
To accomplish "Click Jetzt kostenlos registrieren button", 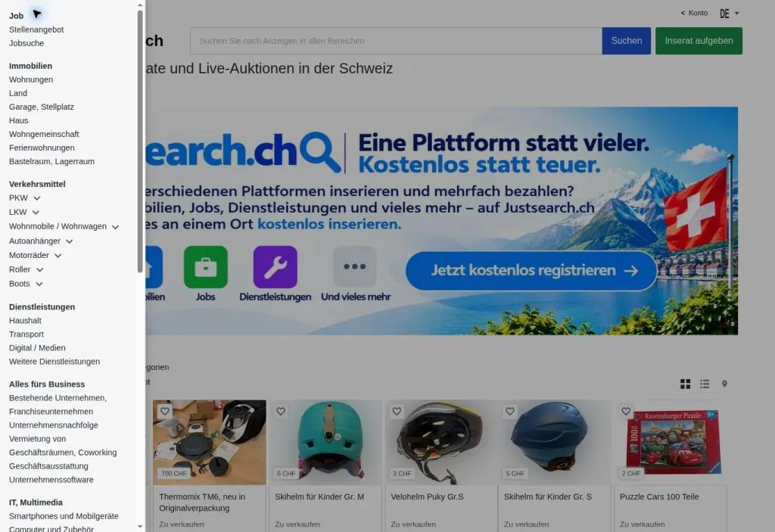I will [531, 270].
